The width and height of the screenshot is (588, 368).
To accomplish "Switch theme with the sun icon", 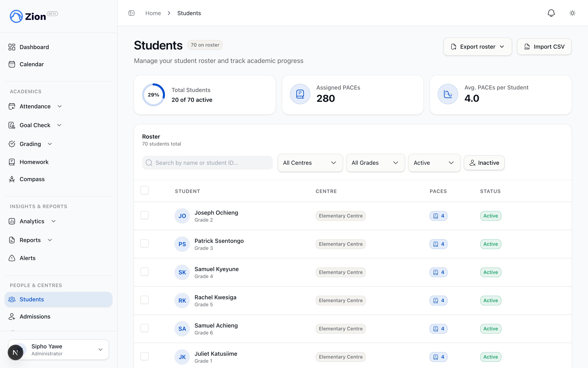I will [572, 13].
